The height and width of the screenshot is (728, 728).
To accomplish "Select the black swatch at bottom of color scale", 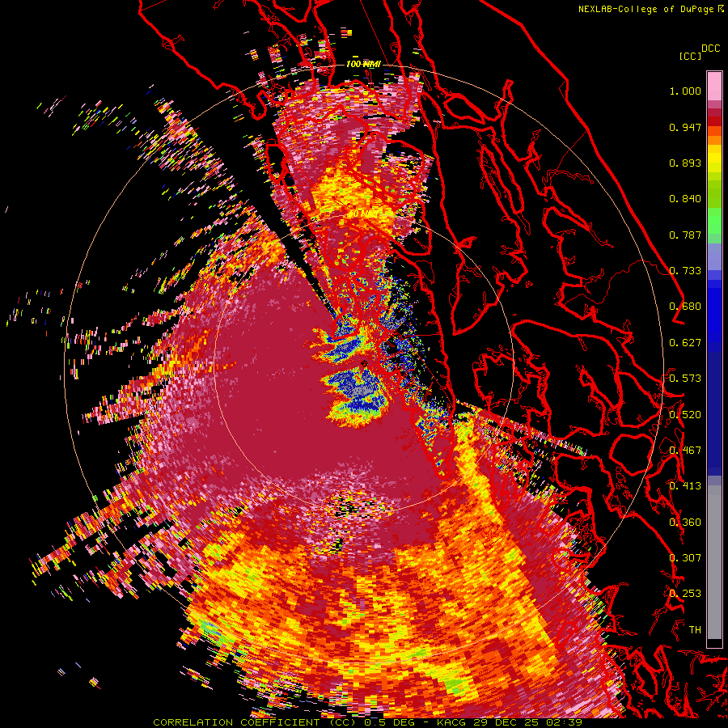I will click(714, 643).
